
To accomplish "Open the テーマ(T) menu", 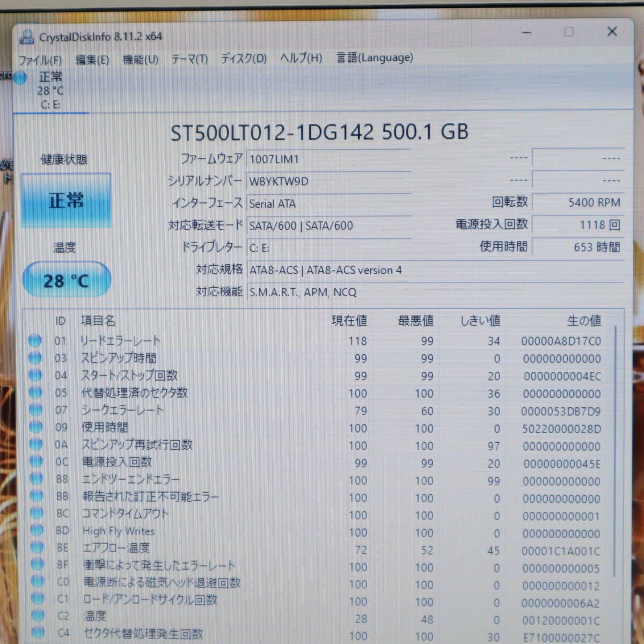I will click(189, 58).
